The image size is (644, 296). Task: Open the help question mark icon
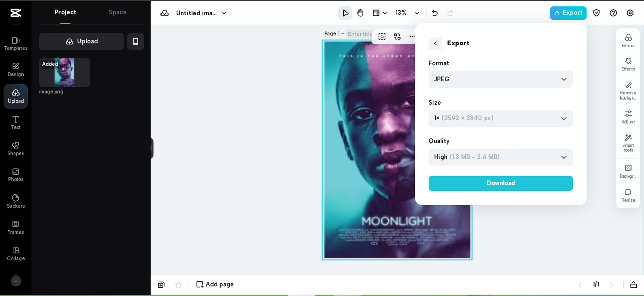(x=613, y=13)
